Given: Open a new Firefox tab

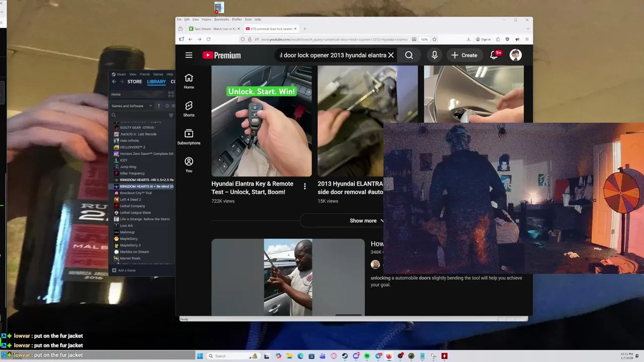Looking at the screenshot, I should pyautogui.click(x=304, y=29).
